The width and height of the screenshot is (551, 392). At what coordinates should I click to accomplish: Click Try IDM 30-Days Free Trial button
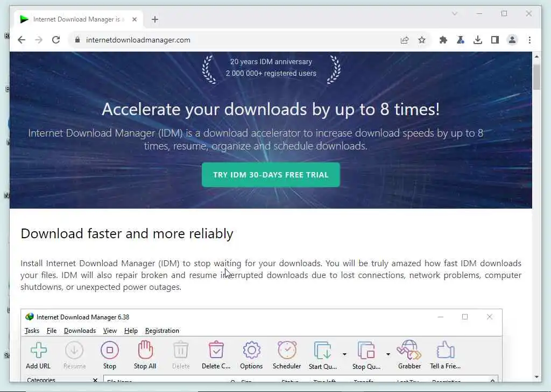pos(271,175)
